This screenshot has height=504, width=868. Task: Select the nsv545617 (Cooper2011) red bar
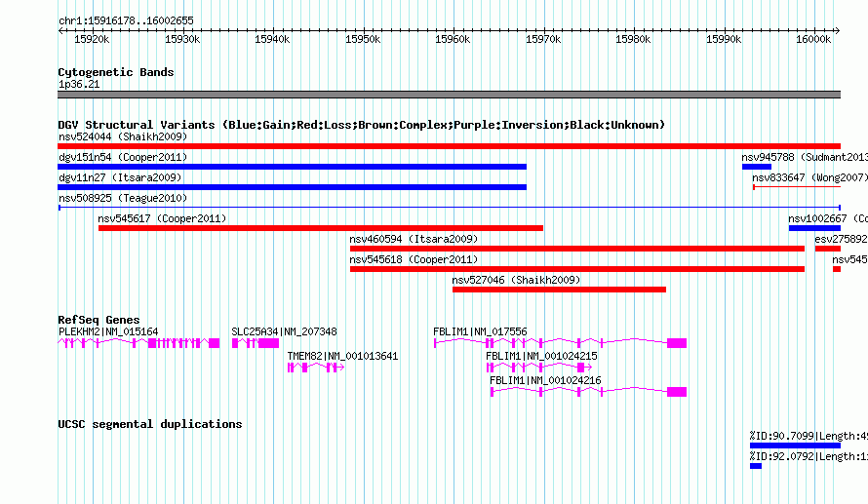pyautogui.click(x=321, y=228)
